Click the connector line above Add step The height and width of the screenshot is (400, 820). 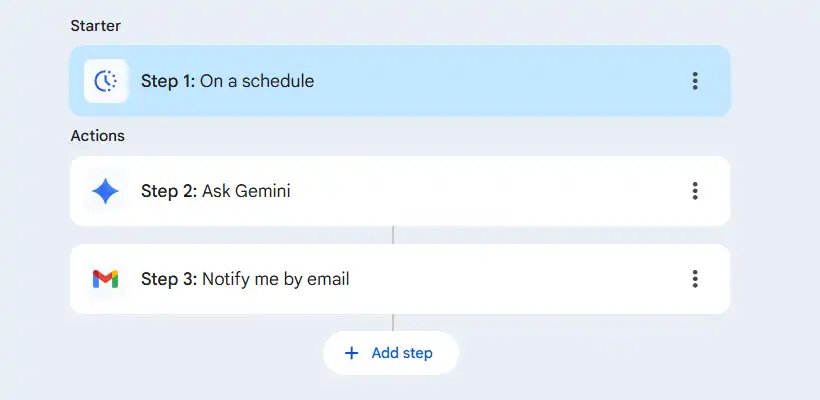point(393,322)
